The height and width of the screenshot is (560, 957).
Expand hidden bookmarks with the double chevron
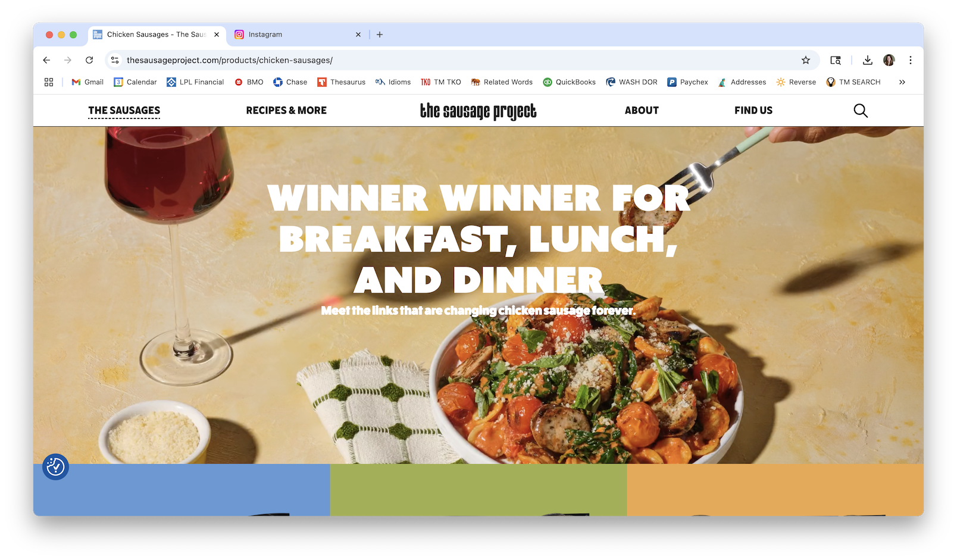point(902,82)
